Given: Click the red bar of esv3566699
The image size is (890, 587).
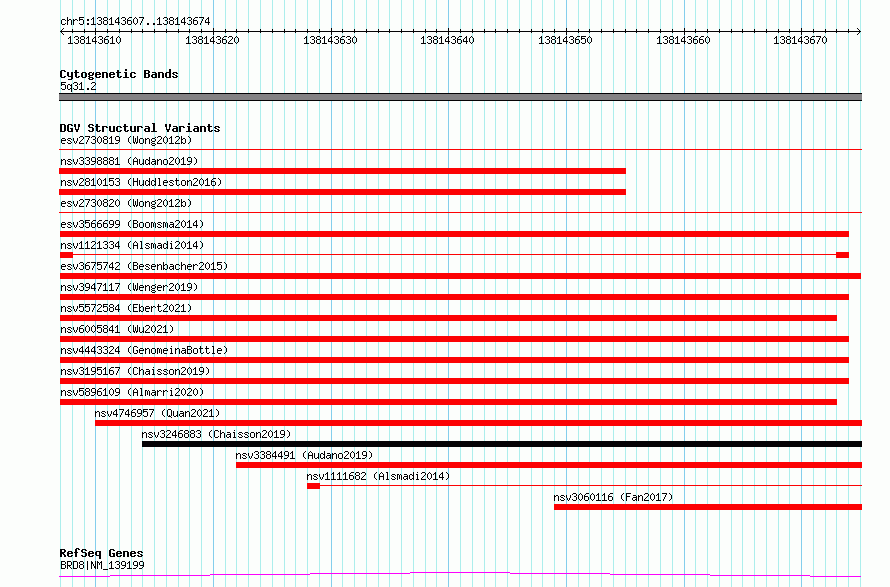Looking at the screenshot, I should [x=454, y=234].
